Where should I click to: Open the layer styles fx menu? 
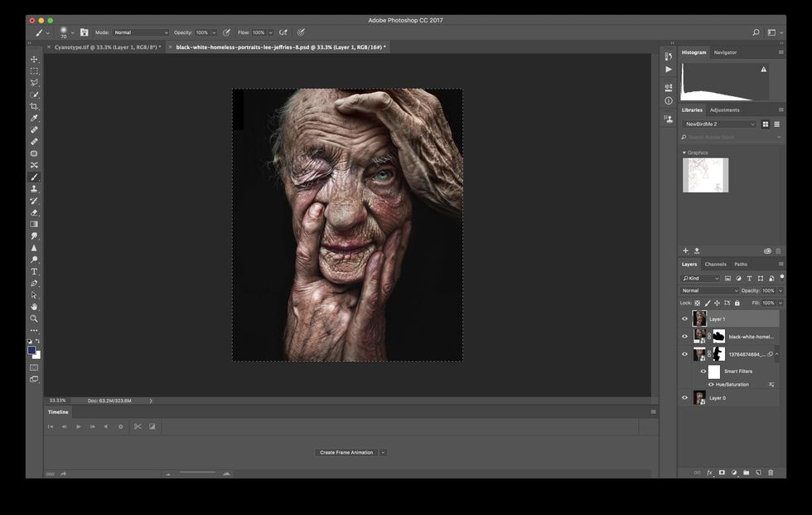coord(709,472)
